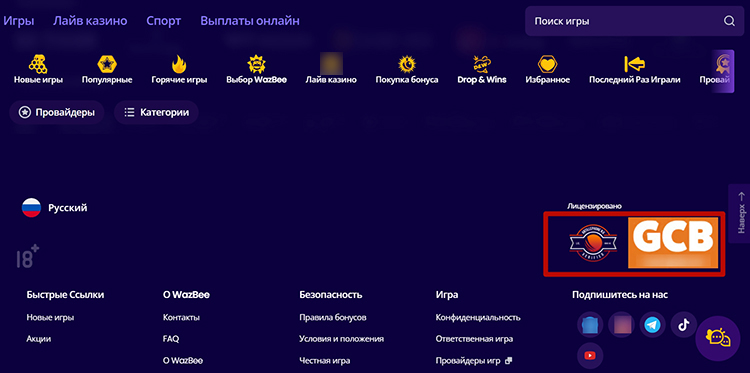Click the 18+ age restriction icon
Image resolution: width=750 pixels, height=373 pixels.
click(x=28, y=257)
